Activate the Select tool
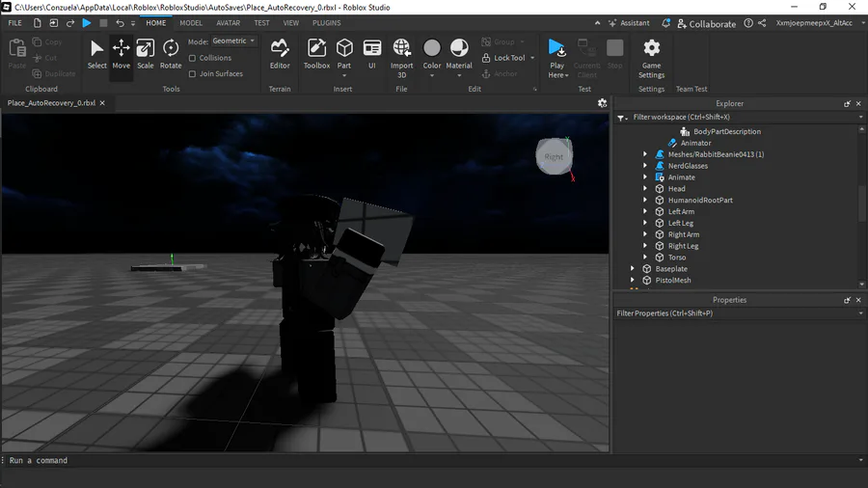 [x=96, y=54]
